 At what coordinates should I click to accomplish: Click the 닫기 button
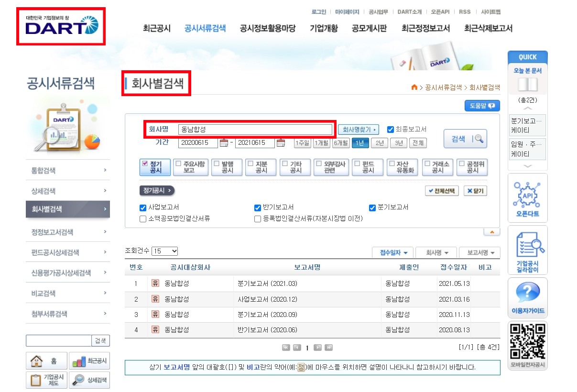[475, 191]
